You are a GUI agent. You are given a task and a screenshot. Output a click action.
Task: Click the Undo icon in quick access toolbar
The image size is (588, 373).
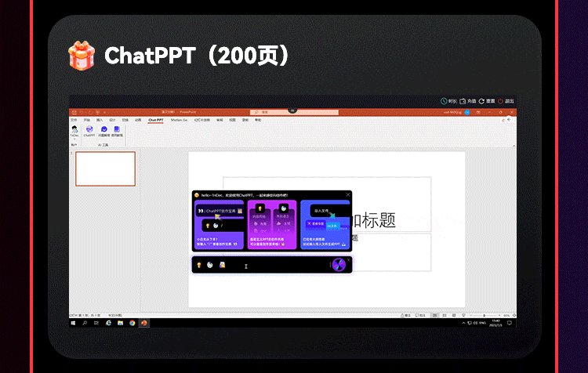click(x=82, y=112)
